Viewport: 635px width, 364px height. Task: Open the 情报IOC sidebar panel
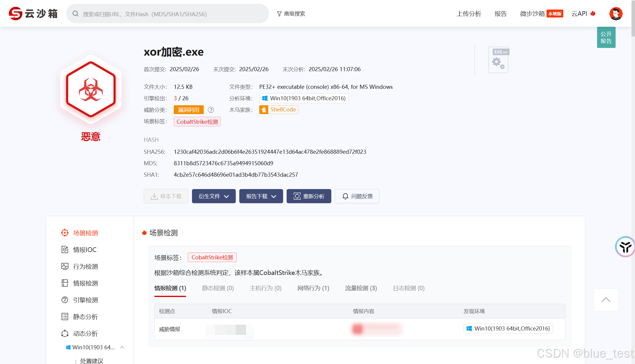(85, 249)
